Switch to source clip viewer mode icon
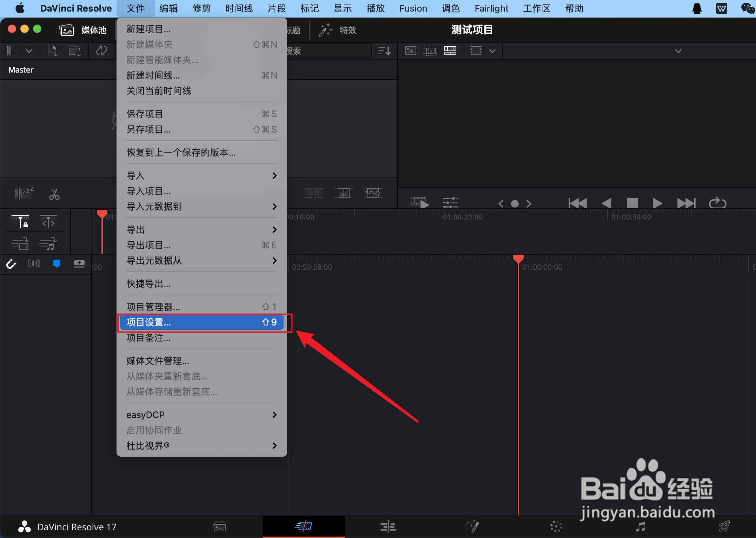This screenshot has height=538, width=756. [x=410, y=51]
